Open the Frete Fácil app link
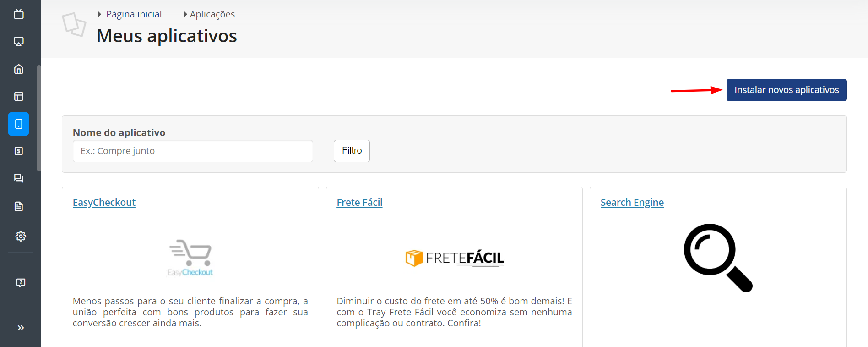Viewport: 868px width, 347px height. coord(359,203)
